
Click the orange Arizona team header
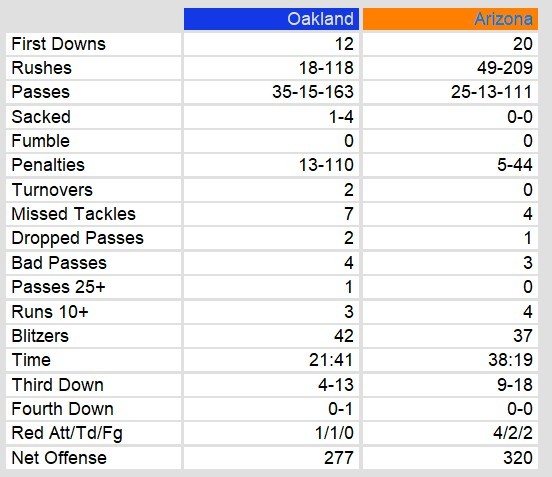tap(450, 19)
